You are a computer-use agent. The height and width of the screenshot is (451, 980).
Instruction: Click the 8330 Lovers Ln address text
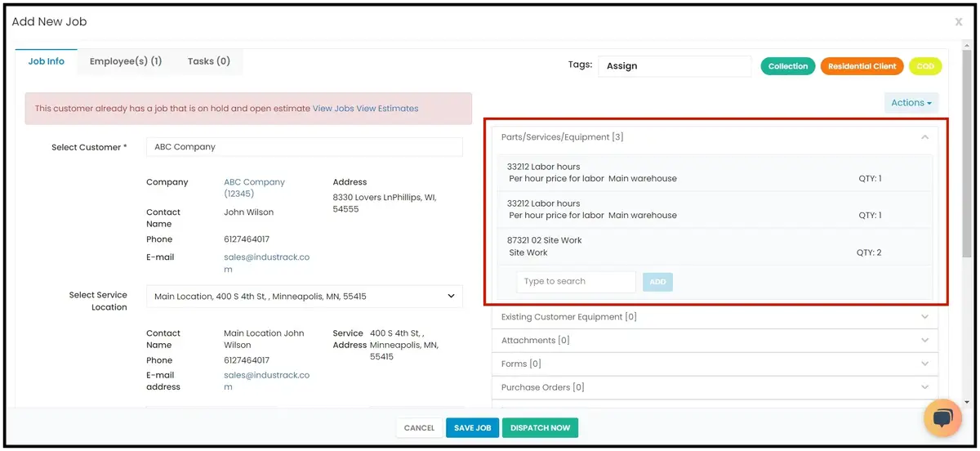pyautogui.click(x=385, y=203)
